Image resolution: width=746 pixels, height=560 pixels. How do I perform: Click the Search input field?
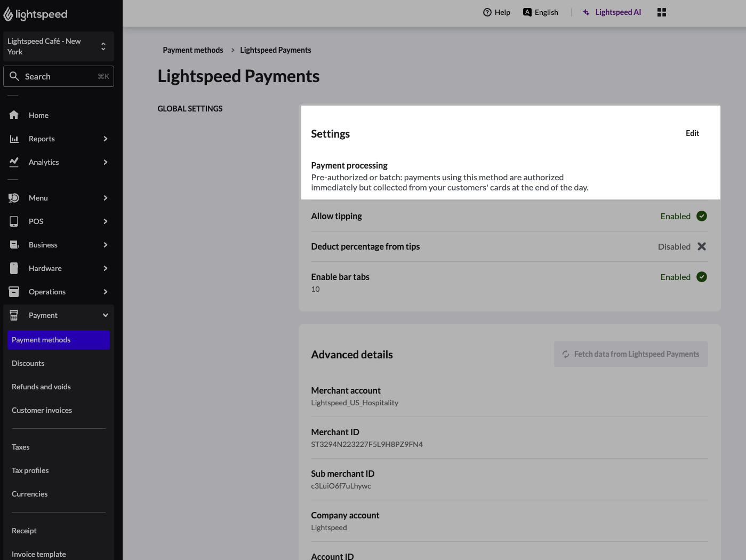(x=59, y=76)
